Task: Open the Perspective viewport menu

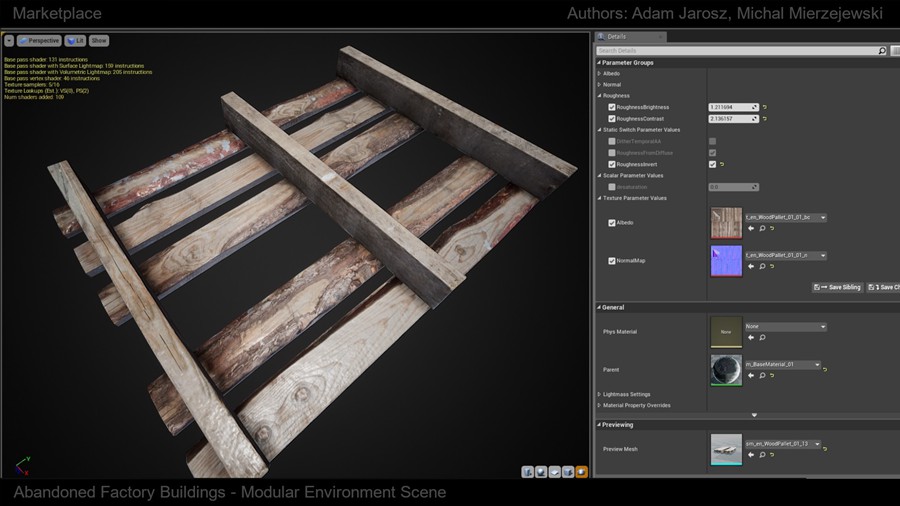Action: [40, 41]
